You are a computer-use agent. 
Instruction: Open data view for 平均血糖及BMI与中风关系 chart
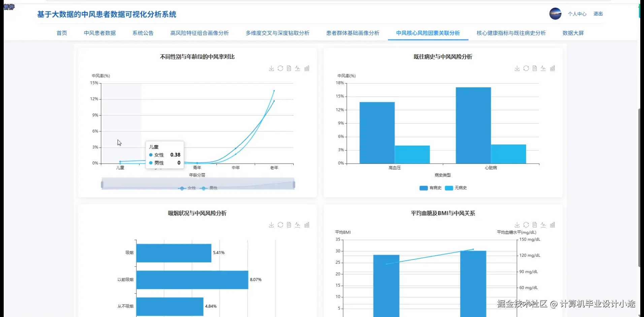[x=535, y=225]
